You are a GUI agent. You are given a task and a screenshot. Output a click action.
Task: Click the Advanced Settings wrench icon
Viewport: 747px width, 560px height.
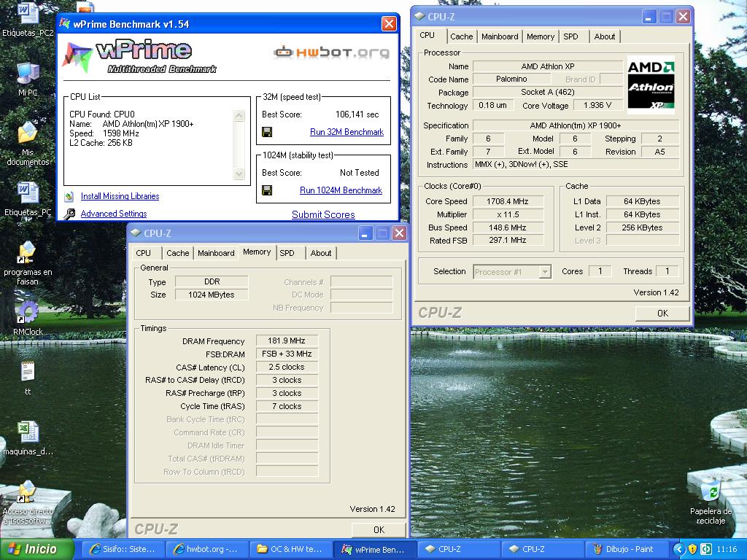(x=69, y=214)
